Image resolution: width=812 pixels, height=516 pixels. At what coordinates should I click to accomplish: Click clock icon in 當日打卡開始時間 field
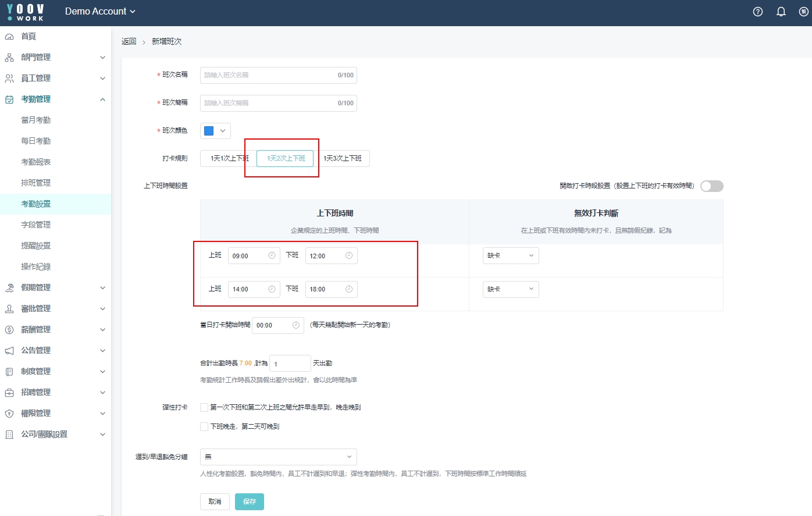click(x=295, y=325)
